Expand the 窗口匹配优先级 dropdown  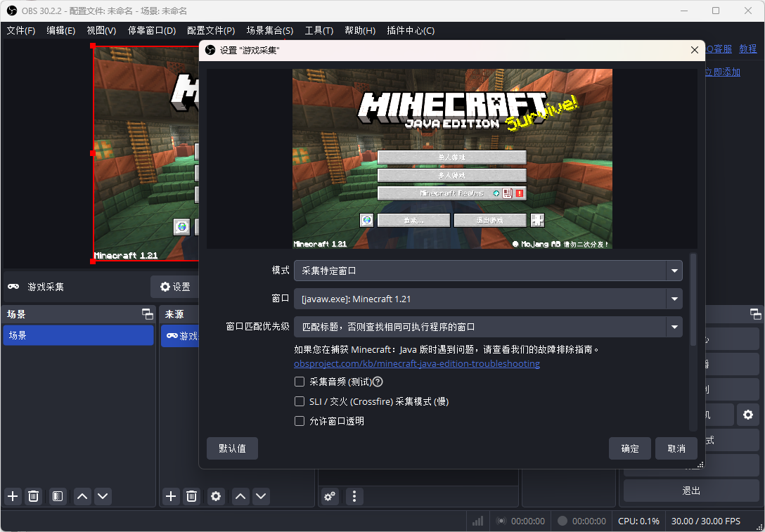488,327
